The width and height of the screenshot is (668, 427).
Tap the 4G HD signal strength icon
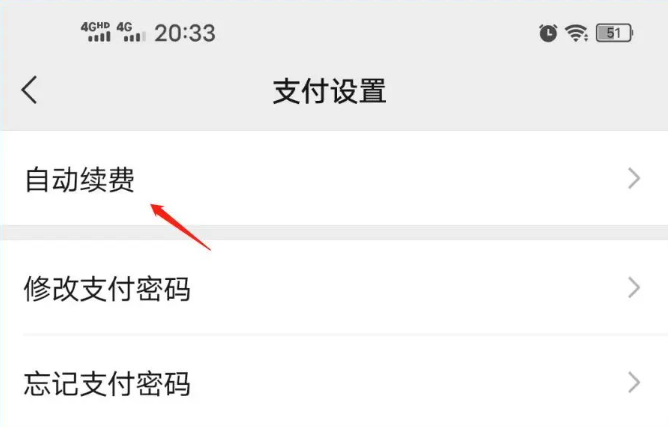(96, 32)
